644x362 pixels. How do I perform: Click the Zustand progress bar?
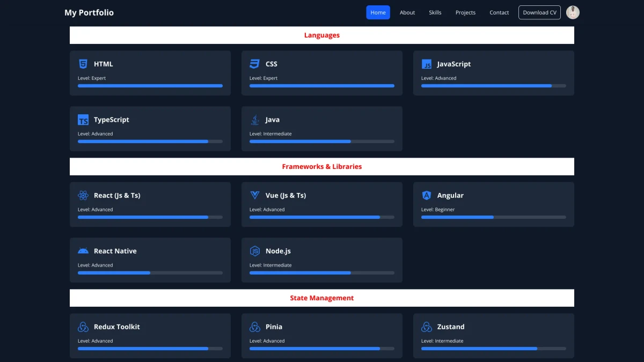coord(494,349)
